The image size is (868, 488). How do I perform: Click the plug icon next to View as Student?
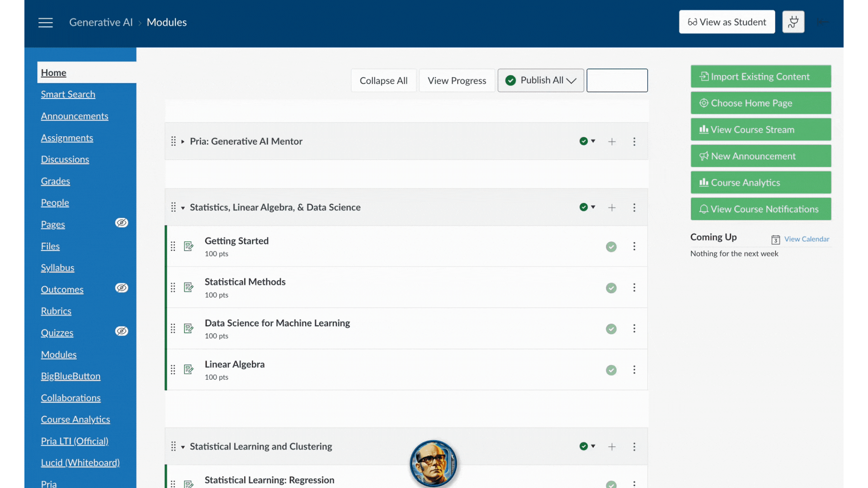[793, 22]
